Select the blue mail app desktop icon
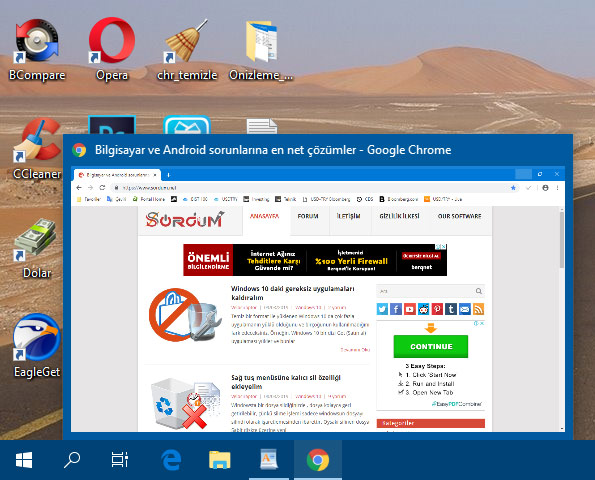 pos(187,124)
